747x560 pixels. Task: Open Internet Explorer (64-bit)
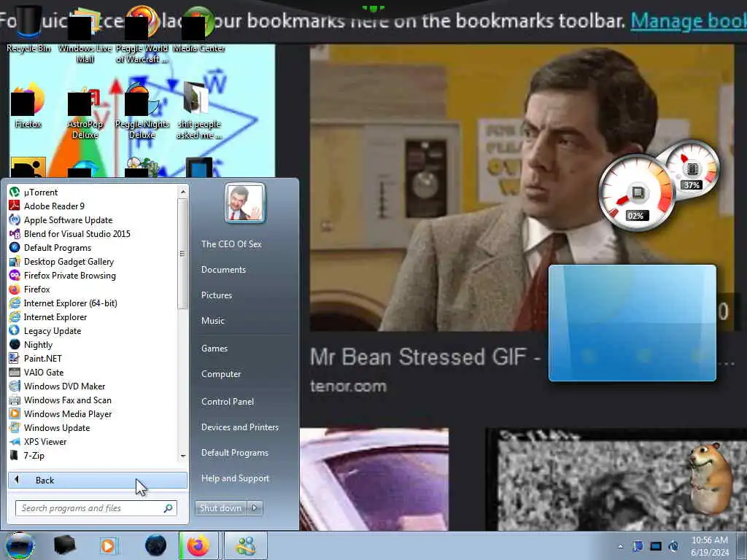pos(63,303)
